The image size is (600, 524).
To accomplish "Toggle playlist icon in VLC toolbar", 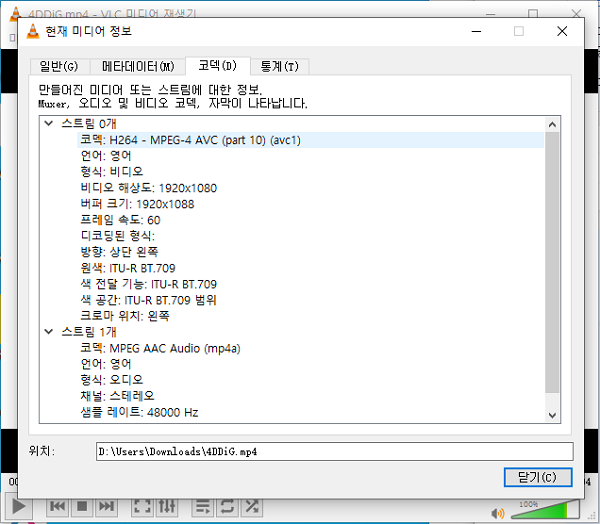I will (x=203, y=506).
